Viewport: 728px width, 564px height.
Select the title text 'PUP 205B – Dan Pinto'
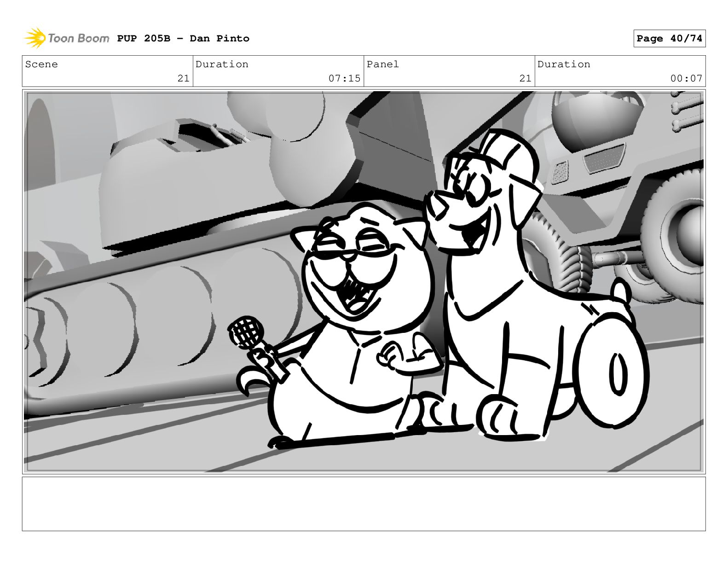point(183,39)
